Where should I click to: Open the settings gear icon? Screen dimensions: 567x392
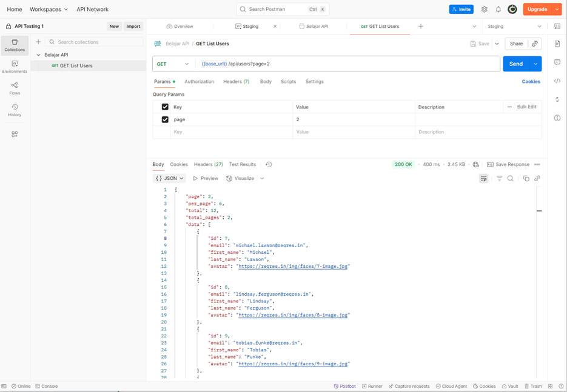484,9
